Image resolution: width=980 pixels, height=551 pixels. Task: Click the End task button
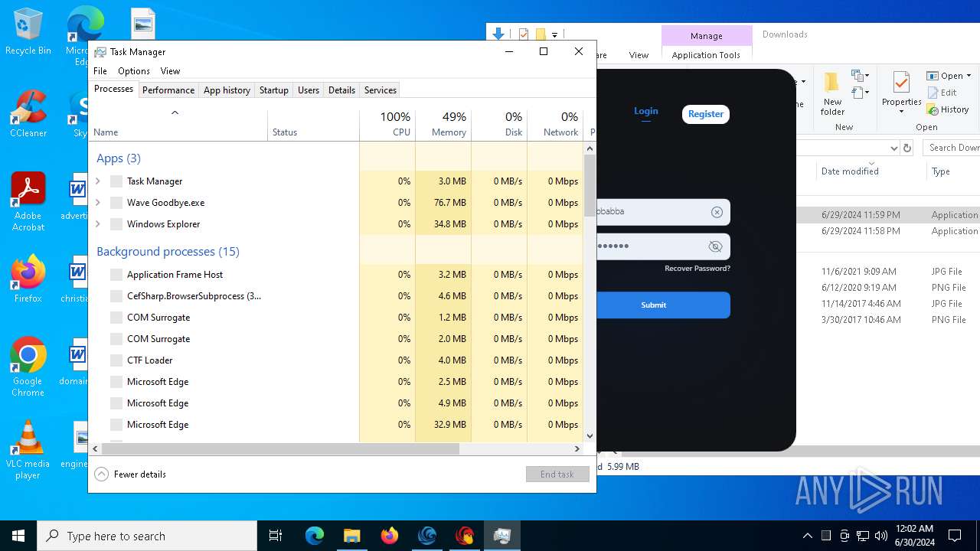tap(557, 474)
